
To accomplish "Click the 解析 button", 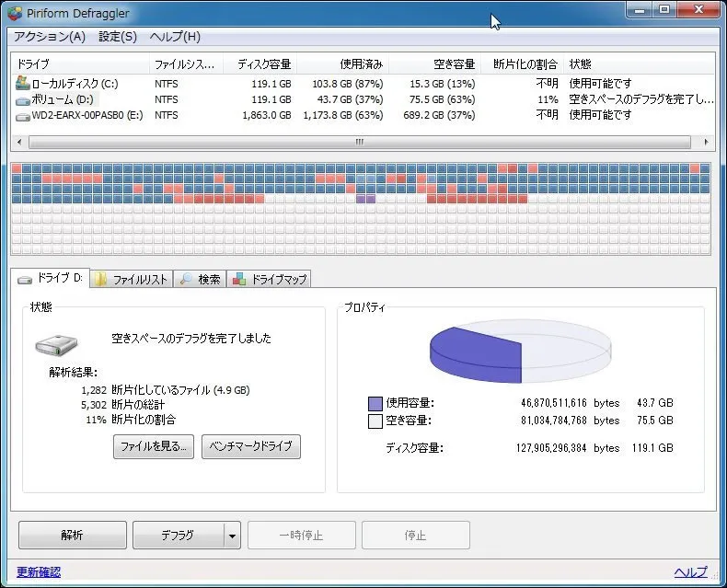I will (73, 536).
